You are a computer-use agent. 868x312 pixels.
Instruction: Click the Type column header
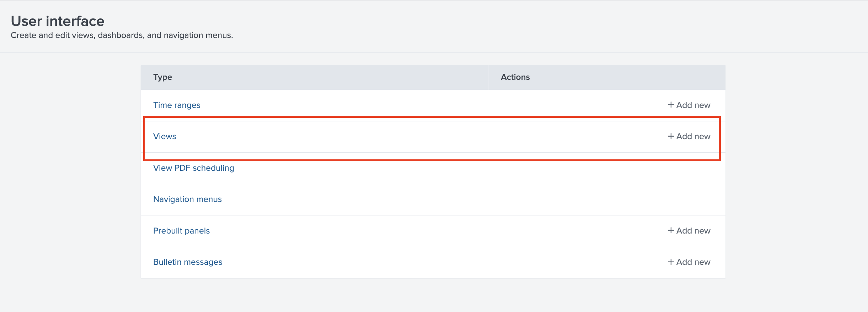point(162,77)
